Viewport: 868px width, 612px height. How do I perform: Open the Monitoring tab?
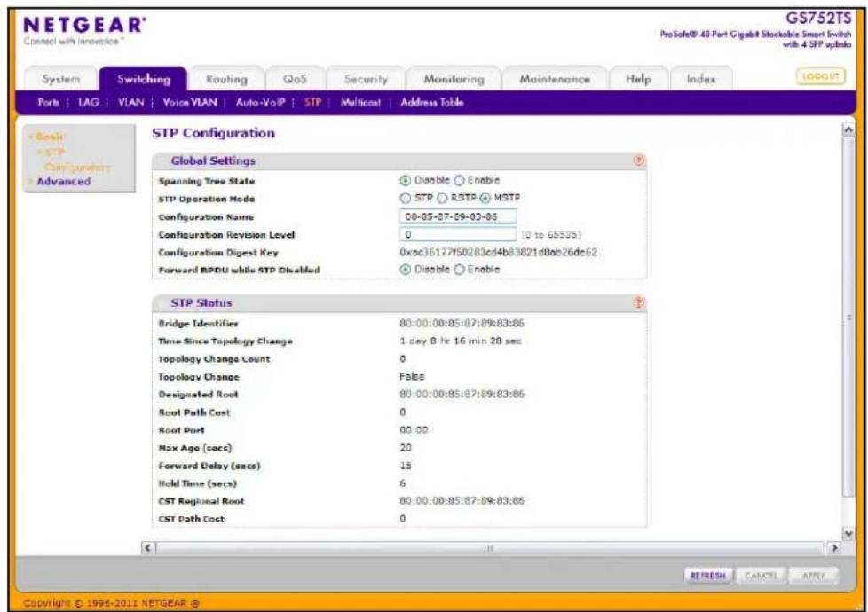454,79
